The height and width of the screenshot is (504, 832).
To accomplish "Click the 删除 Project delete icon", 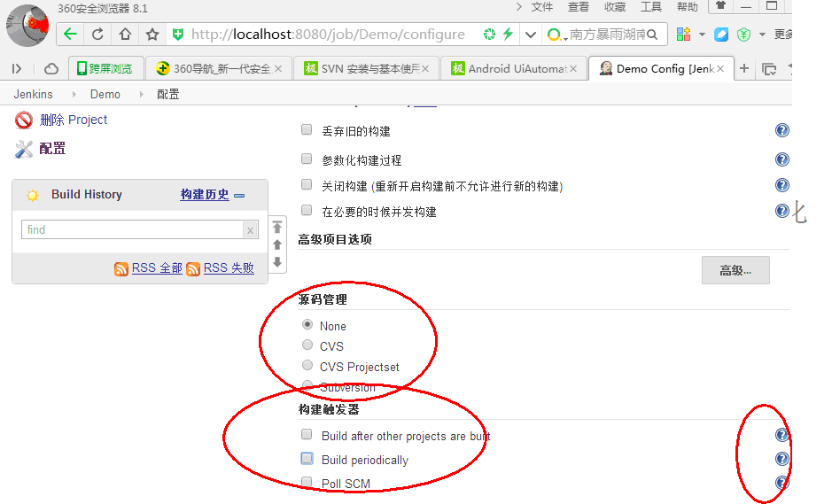I will pos(23,120).
